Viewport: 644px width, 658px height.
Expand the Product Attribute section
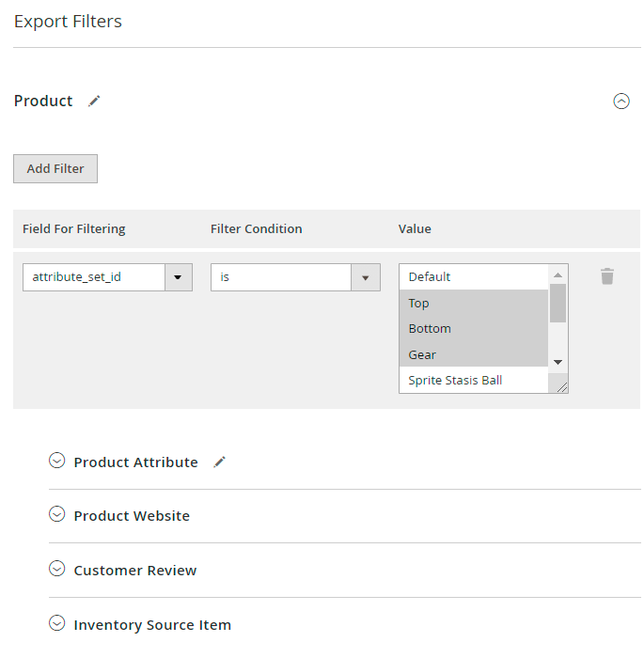(57, 462)
